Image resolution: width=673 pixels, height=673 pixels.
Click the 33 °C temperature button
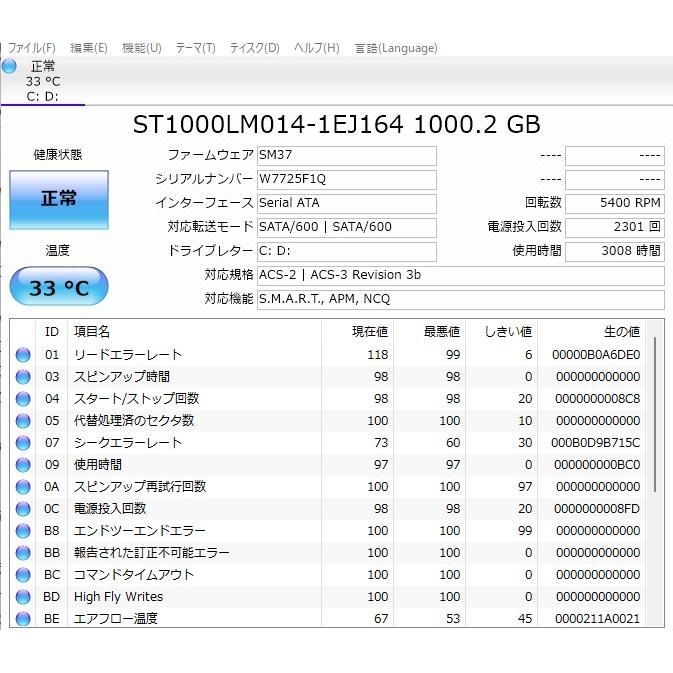59,287
